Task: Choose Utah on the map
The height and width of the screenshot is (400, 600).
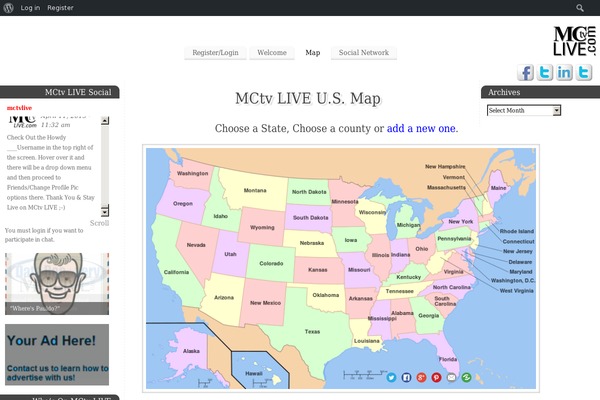Action: pos(230,254)
